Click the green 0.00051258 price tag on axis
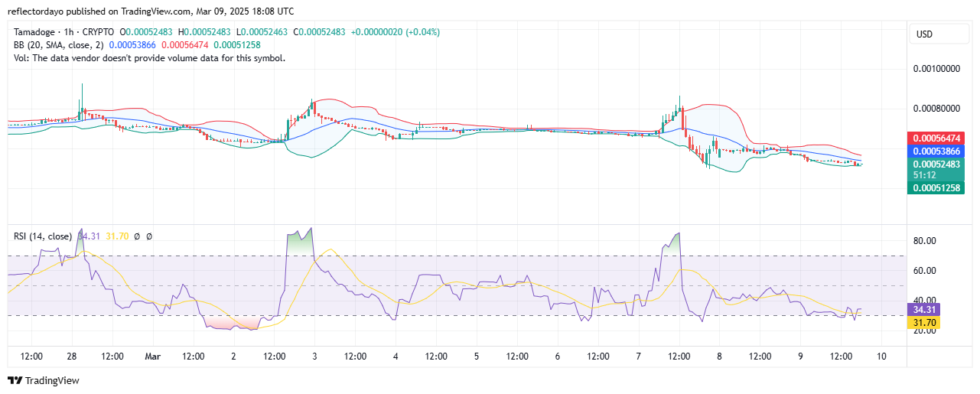980x394 pixels. [x=934, y=187]
